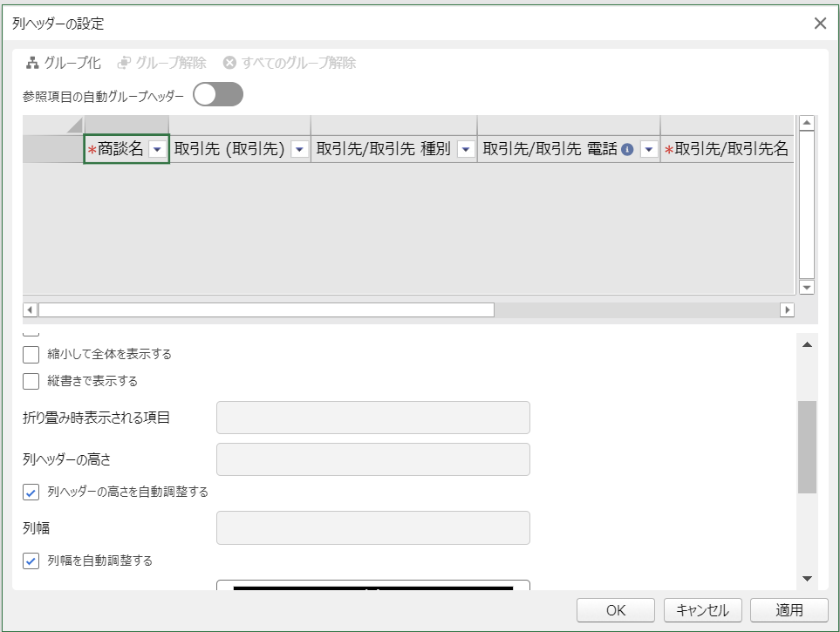The height and width of the screenshot is (632, 840).
Task: Check 縦書きで表示する option
Action: click(31, 381)
